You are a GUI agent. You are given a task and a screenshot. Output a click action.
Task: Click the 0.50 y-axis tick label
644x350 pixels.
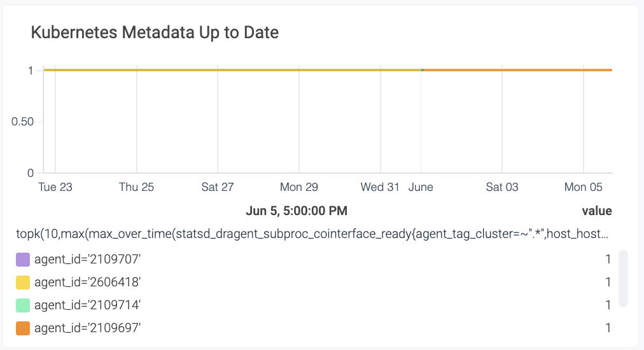point(22,122)
